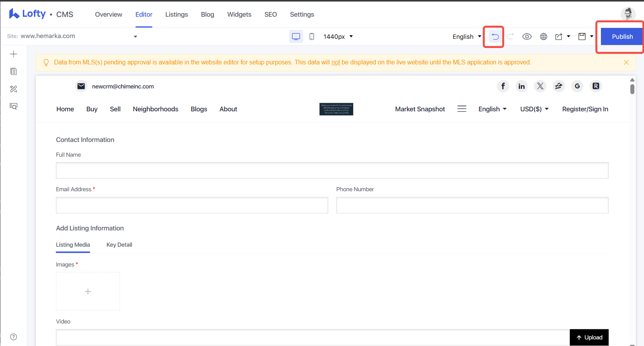Open the editor English language dropdown

pos(467,36)
